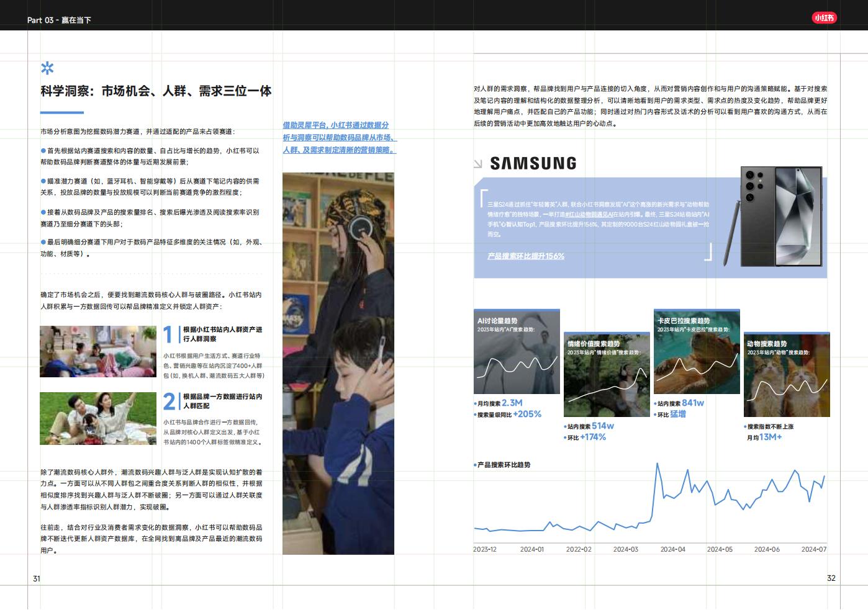Click the bullet paragraph starting 最后明确细分赛道
The width and height of the screenshot is (868, 610).
coord(151,248)
